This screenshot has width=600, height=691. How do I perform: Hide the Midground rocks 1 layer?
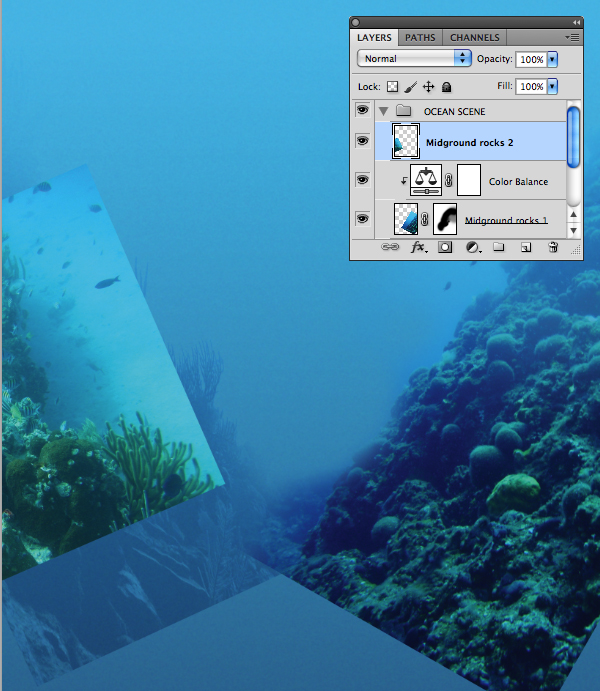[362, 219]
